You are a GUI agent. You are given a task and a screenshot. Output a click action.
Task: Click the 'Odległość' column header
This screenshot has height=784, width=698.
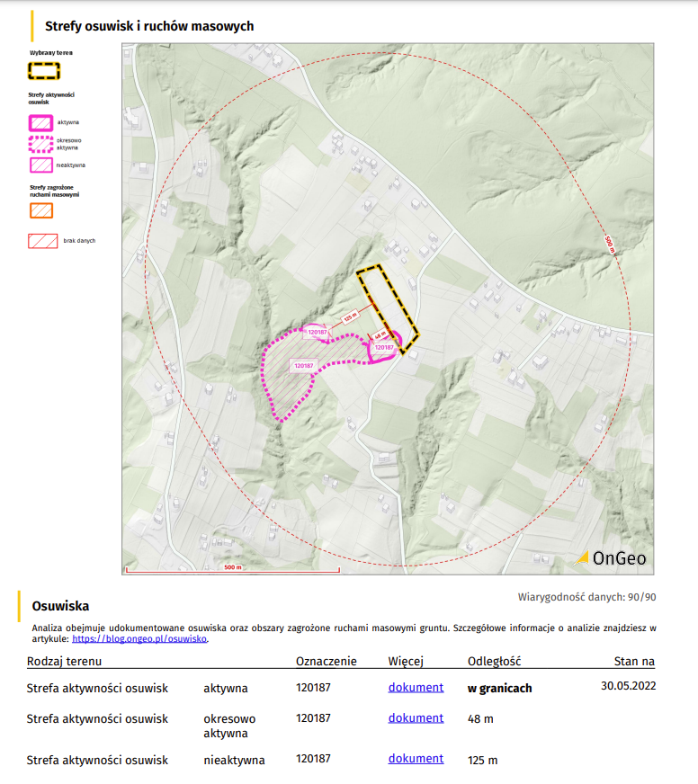tap(494, 662)
